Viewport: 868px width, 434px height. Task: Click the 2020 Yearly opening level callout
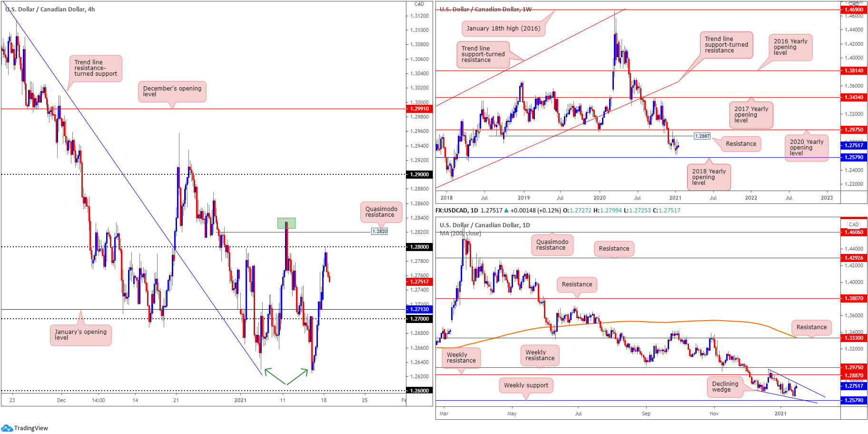(807, 148)
